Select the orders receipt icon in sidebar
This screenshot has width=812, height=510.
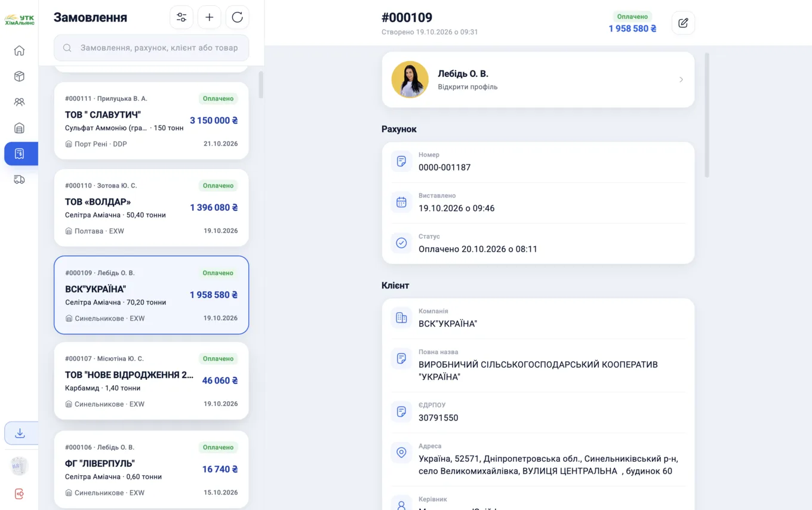click(x=21, y=153)
